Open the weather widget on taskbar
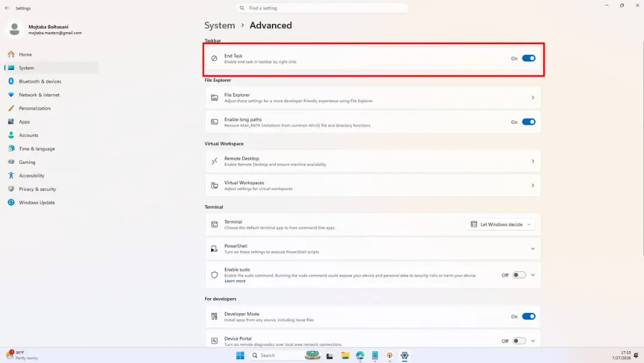The height and width of the screenshot is (363, 644). point(21,355)
